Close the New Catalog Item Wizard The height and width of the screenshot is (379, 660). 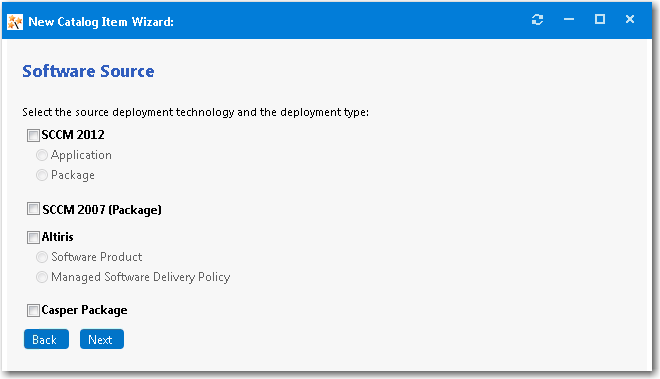point(630,19)
